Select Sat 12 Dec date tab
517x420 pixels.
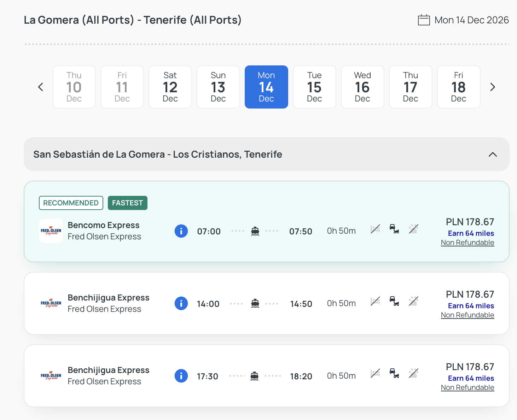click(170, 87)
